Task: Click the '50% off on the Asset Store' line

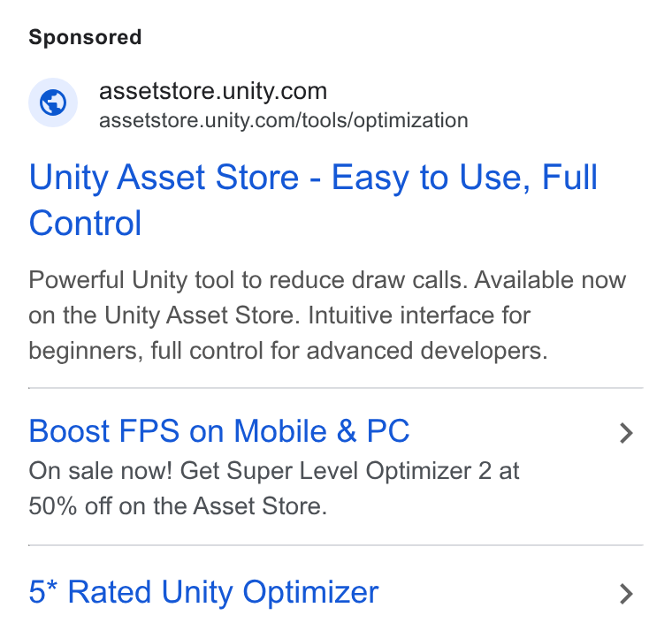Action: pos(178,506)
